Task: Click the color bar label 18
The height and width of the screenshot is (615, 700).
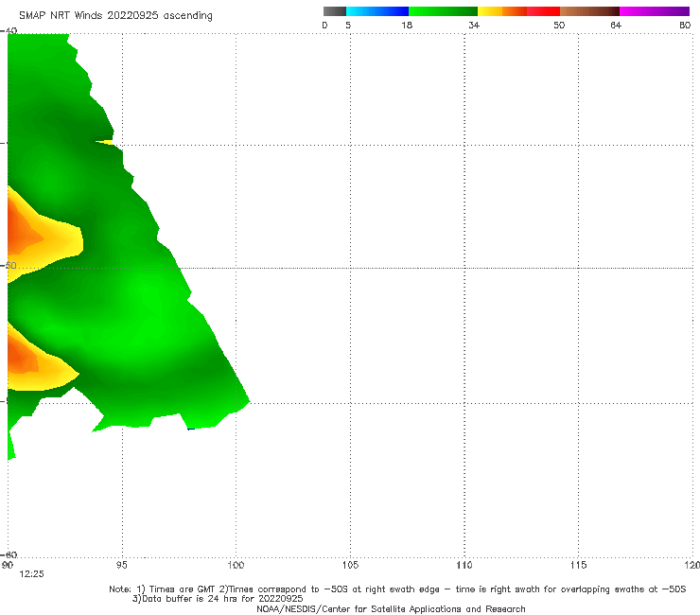Action: pos(407,26)
